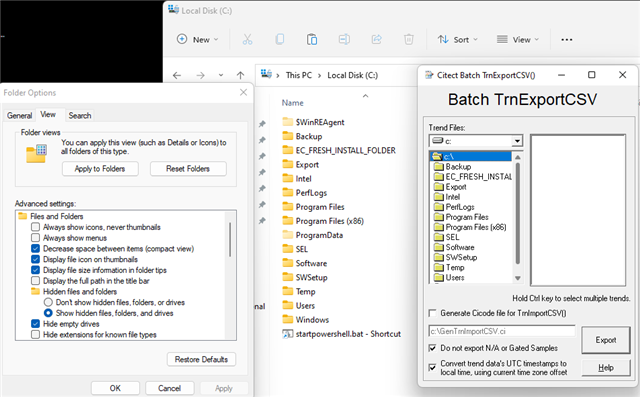Click the Export button in Batch TrnExportCSV
This screenshot has height=397, width=640.
point(606,340)
